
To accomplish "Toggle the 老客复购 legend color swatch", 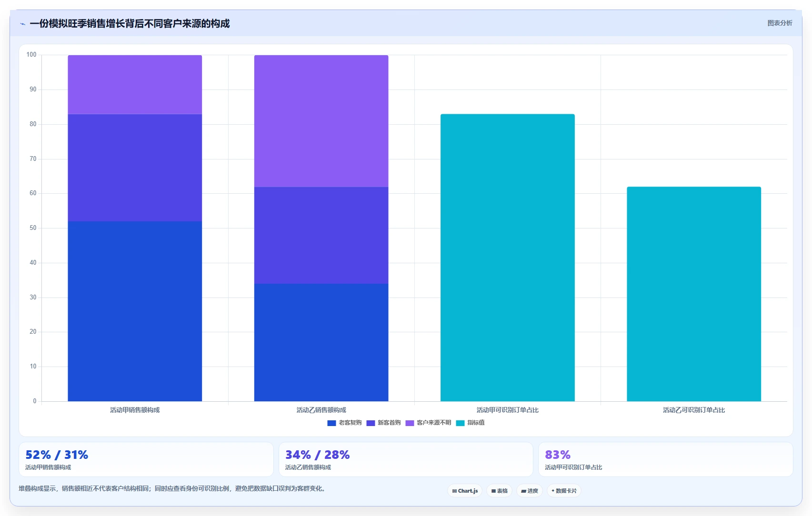I will [331, 423].
